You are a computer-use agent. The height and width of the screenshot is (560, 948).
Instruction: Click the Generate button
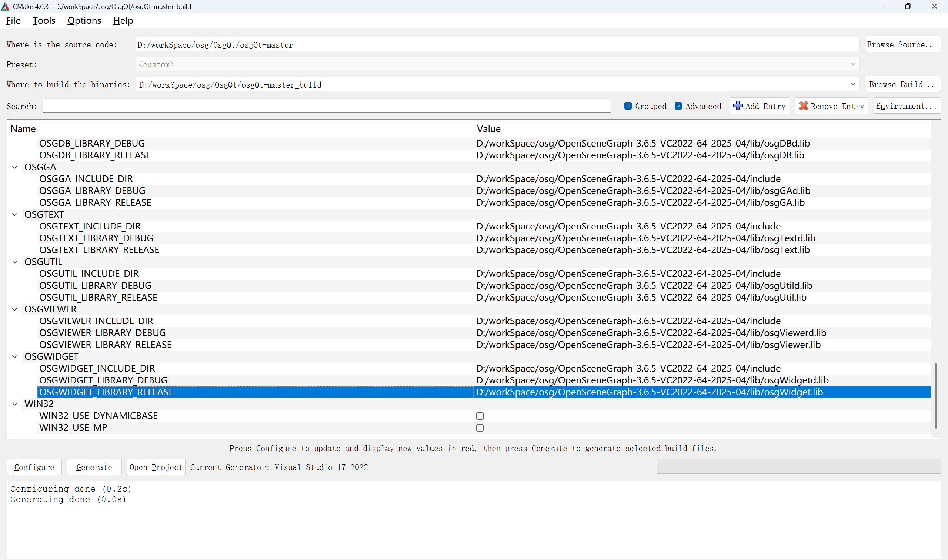94,467
